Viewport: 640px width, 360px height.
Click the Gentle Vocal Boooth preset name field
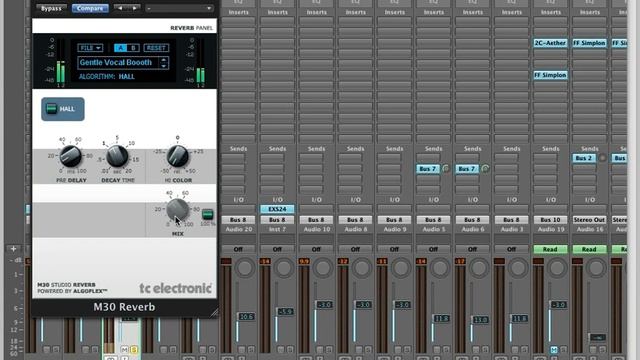[x=118, y=62]
